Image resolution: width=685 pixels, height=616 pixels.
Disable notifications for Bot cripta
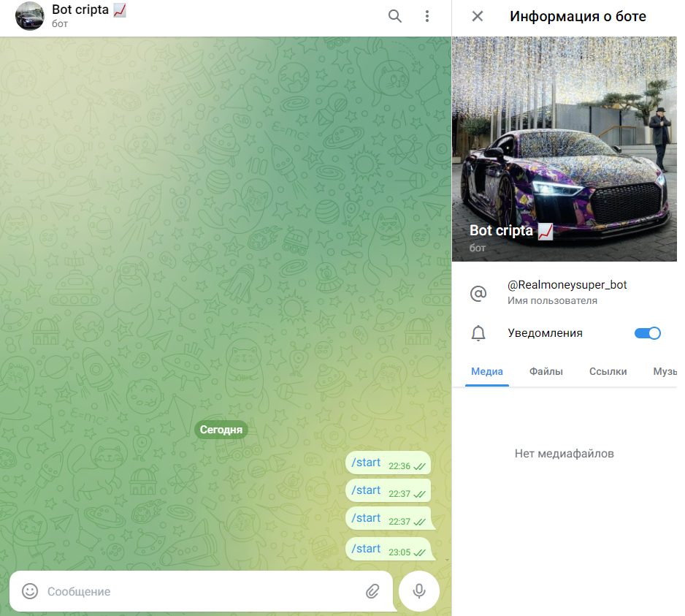coord(647,332)
